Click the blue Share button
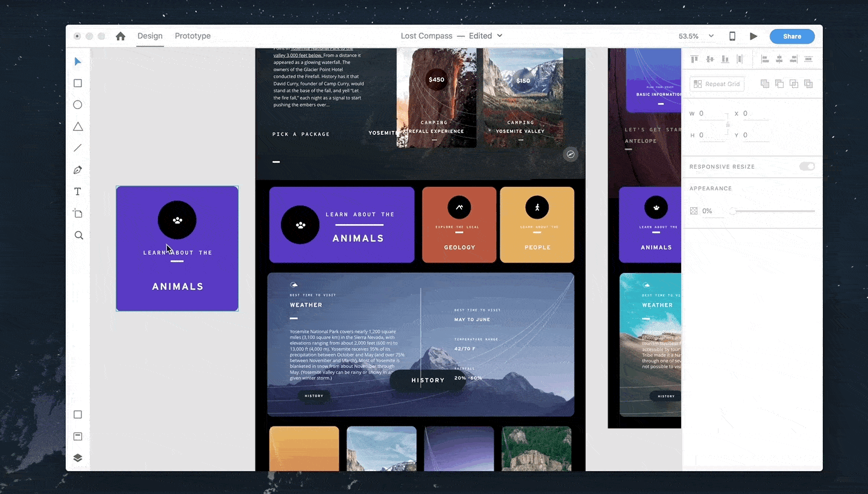 tap(792, 36)
